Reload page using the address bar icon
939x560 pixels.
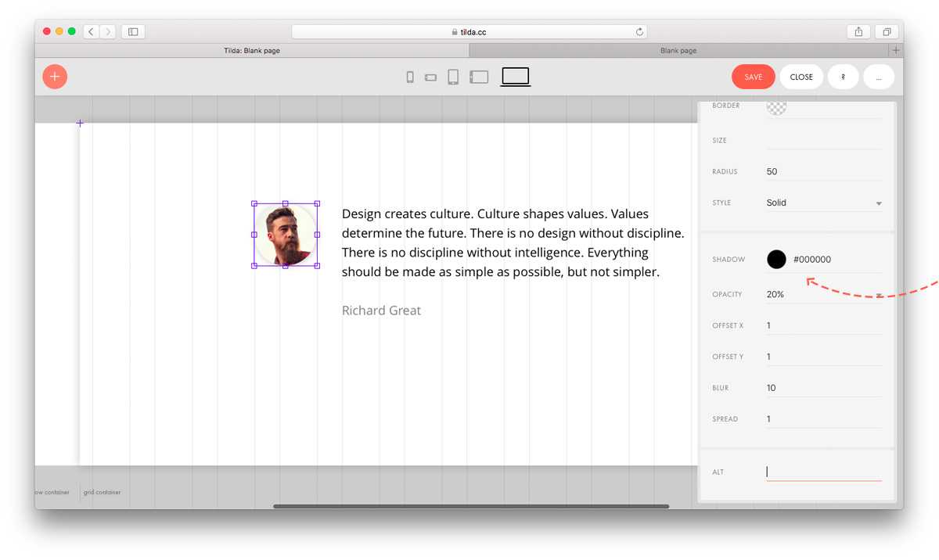(639, 32)
